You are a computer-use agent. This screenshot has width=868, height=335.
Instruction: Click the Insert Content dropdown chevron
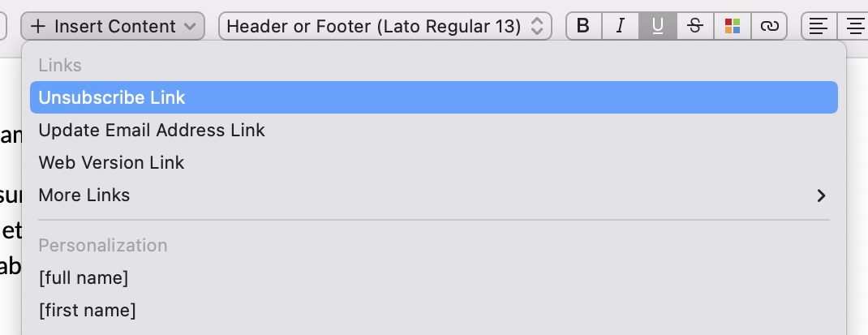point(190,27)
